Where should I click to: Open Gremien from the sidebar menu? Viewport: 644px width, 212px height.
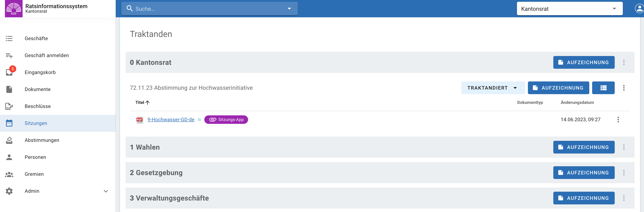point(34,174)
